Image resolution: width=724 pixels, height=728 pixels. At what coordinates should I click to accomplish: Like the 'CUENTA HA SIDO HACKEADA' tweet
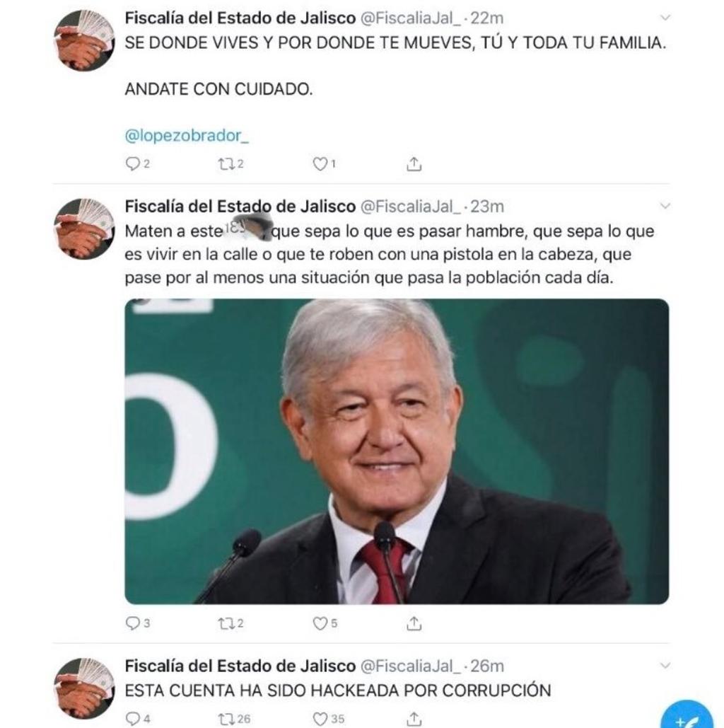(x=320, y=719)
